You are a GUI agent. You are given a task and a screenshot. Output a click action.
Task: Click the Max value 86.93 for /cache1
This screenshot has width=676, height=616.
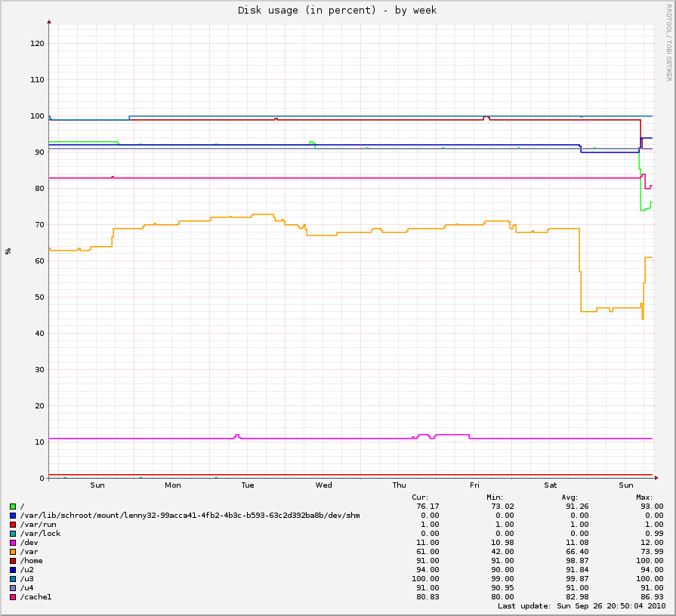coord(652,597)
